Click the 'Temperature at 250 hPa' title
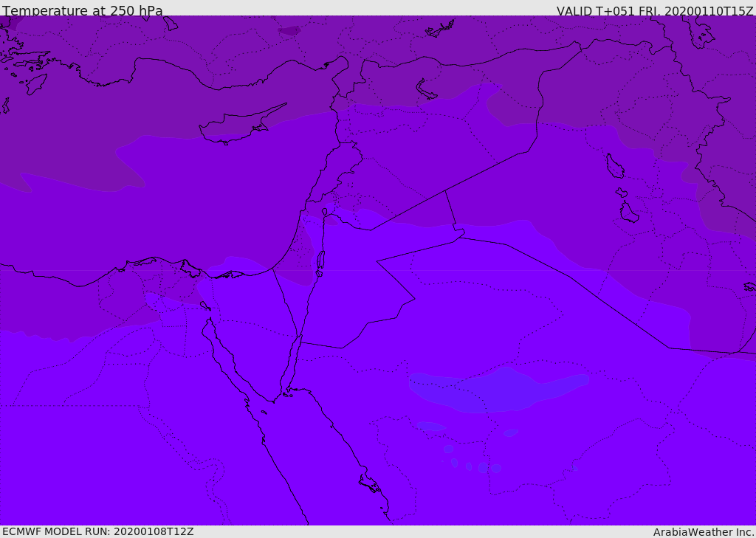 tap(83, 10)
